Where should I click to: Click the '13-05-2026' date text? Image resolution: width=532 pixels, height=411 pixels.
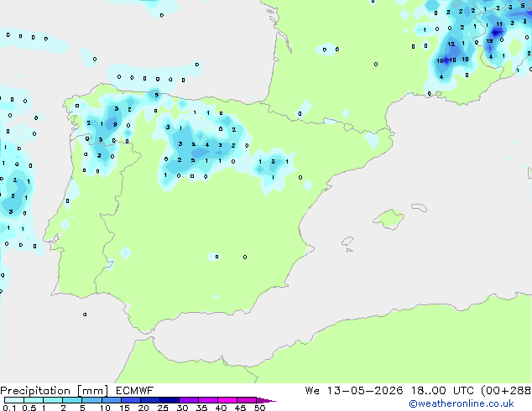(365, 391)
